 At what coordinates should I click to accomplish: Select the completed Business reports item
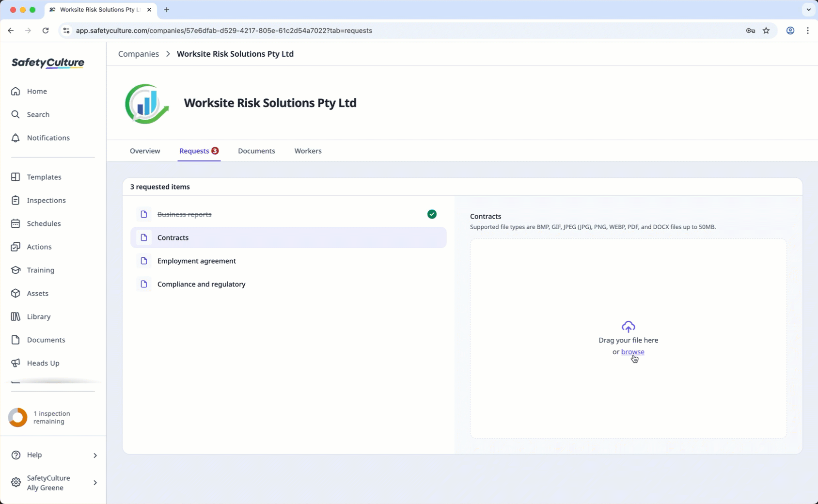tap(288, 214)
